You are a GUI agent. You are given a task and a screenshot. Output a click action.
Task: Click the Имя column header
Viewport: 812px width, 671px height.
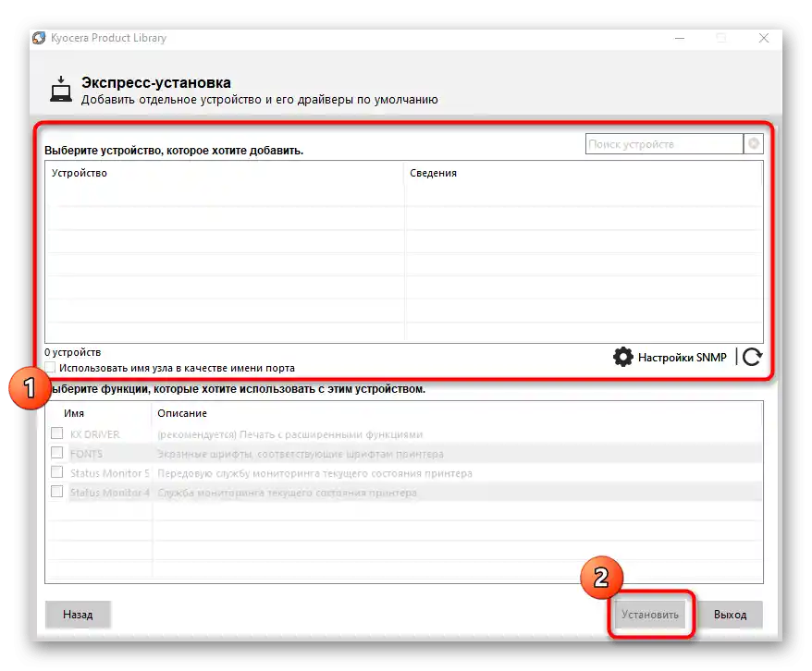74,413
